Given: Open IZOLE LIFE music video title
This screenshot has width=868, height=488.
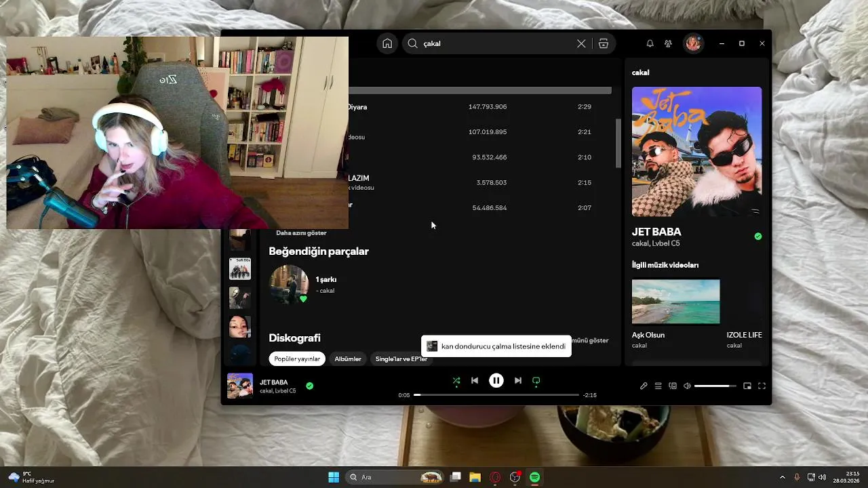Looking at the screenshot, I should 745,335.
